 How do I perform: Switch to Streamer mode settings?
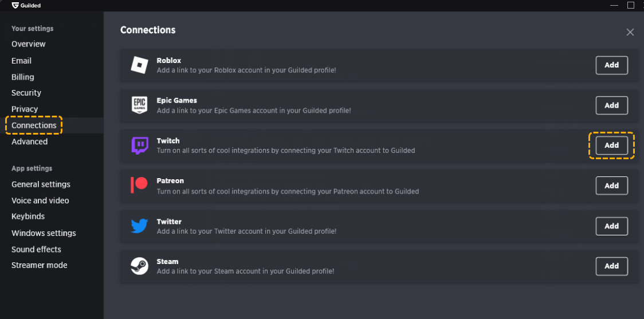40,265
